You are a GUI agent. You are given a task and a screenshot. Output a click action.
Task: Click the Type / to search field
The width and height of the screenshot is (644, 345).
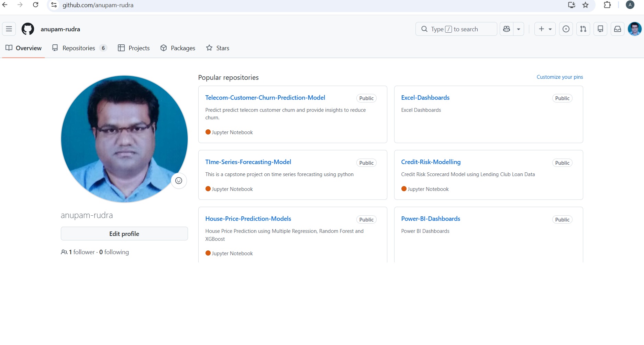[x=456, y=29]
